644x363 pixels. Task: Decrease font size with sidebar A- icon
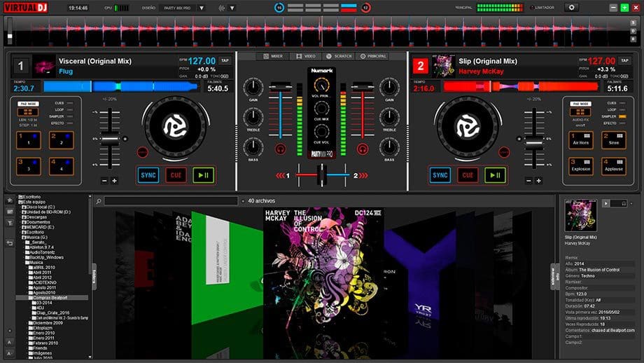9,353
